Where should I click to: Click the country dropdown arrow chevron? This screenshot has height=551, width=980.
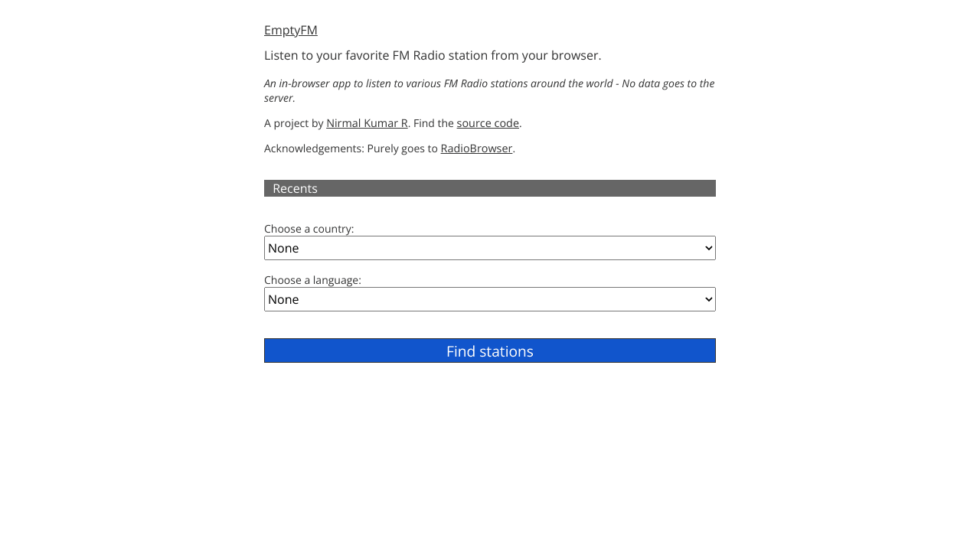coord(708,248)
